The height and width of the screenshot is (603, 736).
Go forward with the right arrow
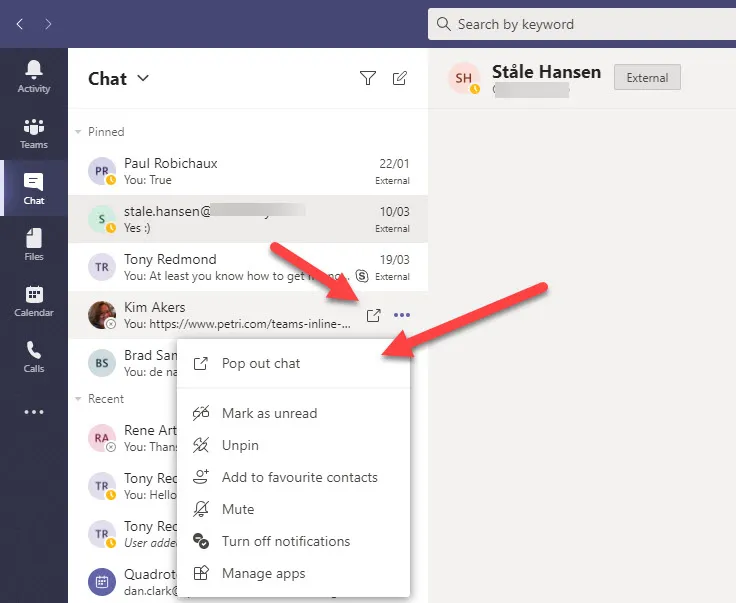[48, 24]
